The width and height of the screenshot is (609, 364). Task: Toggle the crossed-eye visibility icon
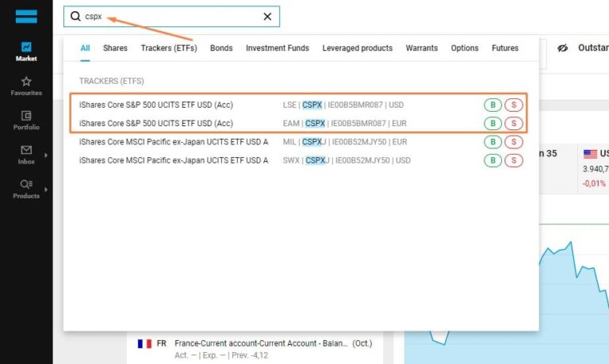pyautogui.click(x=563, y=48)
